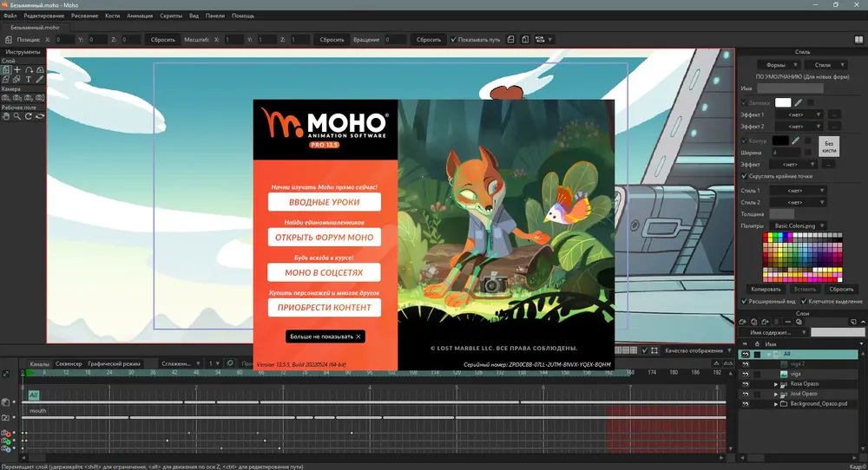868x470 pixels.
Task: Toggle visibility of the 'José Opazo' layer
Action: 745,395
